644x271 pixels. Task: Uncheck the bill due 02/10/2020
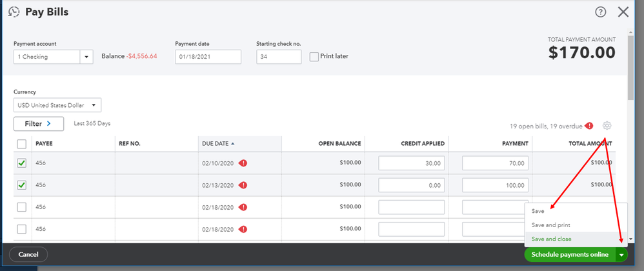point(22,163)
